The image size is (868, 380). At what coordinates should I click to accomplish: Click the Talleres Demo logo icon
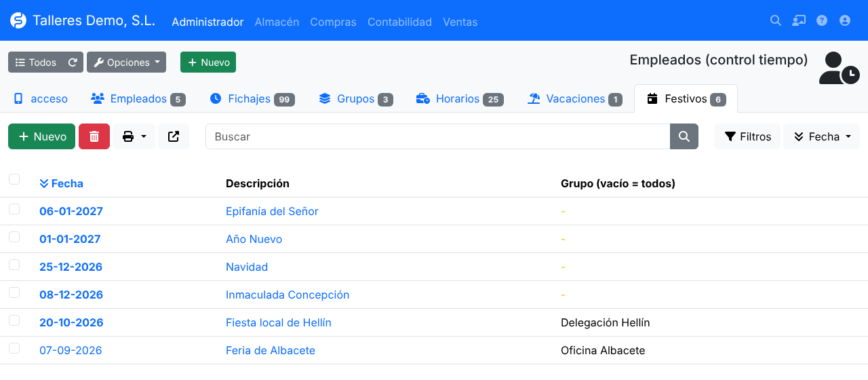tap(18, 21)
